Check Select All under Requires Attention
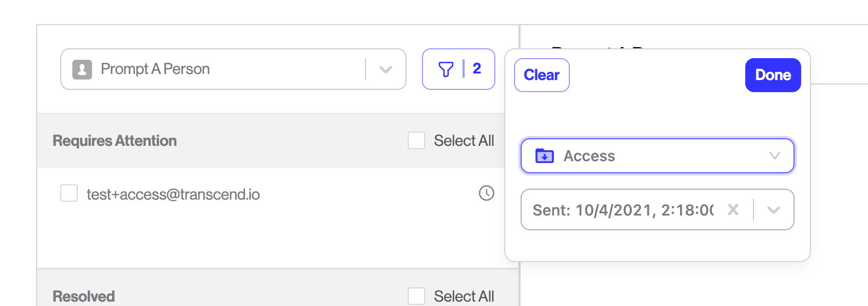868x306 pixels. pyautogui.click(x=416, y=140)
